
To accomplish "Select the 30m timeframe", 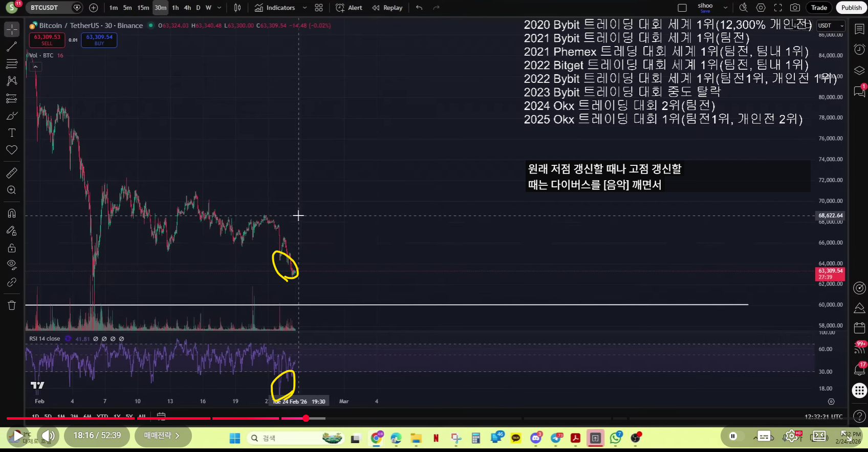I will pyautogui.click(x=161, y=8).
